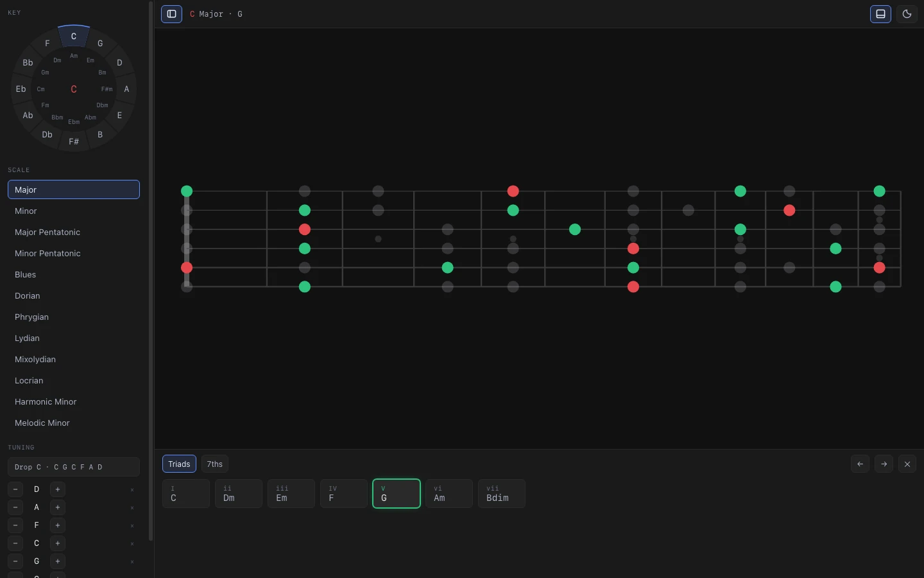Select the vi chord Am
The height and width of the screenshot is (578, 924).
click(449, 493)
